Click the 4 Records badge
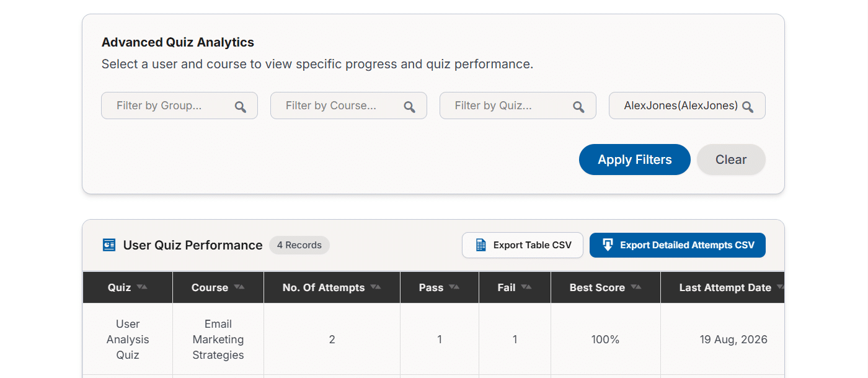Viewport: 868px width, 378px height. point(299,245)
